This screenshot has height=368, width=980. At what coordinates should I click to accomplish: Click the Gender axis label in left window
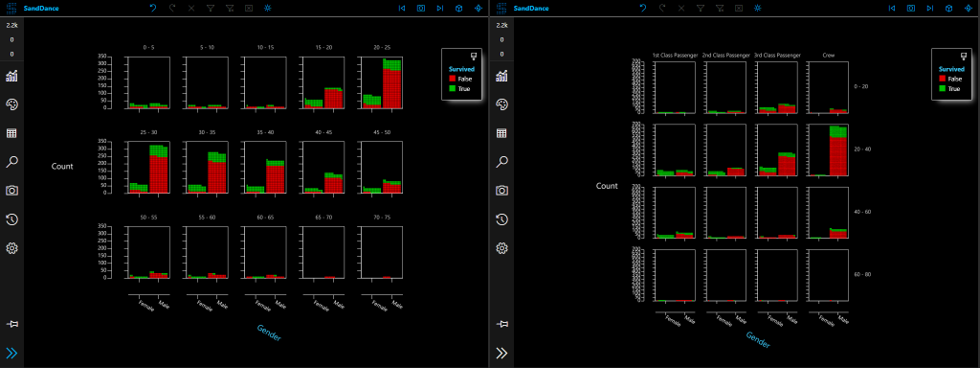(269, 333)
